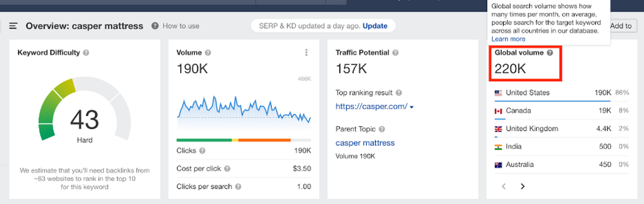
Task: Click the 1.00 clicks per search value
Action: (304, 187)
